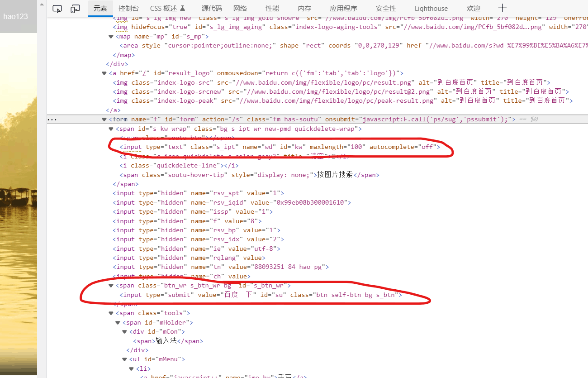The height and width of the screenshot is (378, 588).
Task: Switch to the 源代码 tab
Action: pyautogui.click(x=212, y=9)
